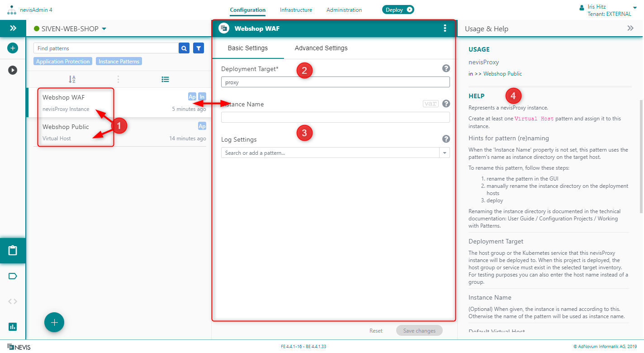The image size is (644, 353).
Task: Click the Webshop WAF pattern header icon
Action: (x=224, y=29)
